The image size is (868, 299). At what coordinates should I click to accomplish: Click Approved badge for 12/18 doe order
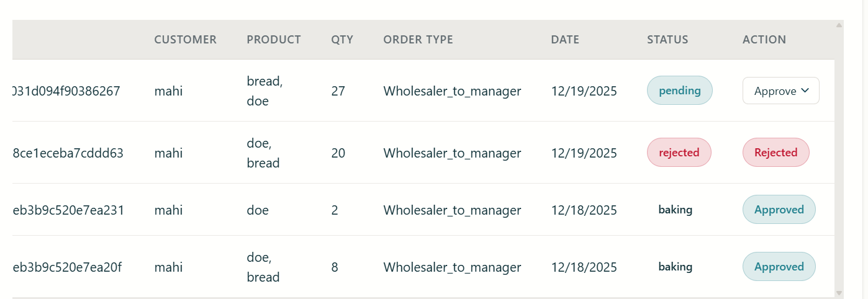coord(779,210)
